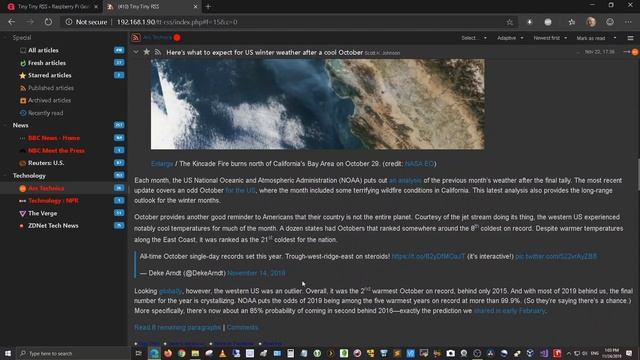Select ZDNet Tech News feed
The image size is (640, 360).
[x=53, y=226]
